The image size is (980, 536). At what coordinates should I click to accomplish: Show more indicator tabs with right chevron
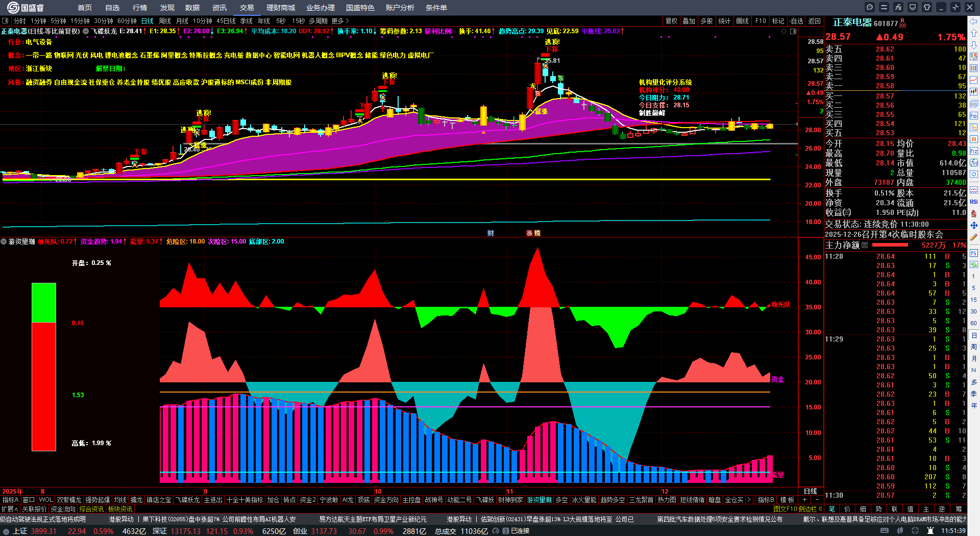pos(748,500)
